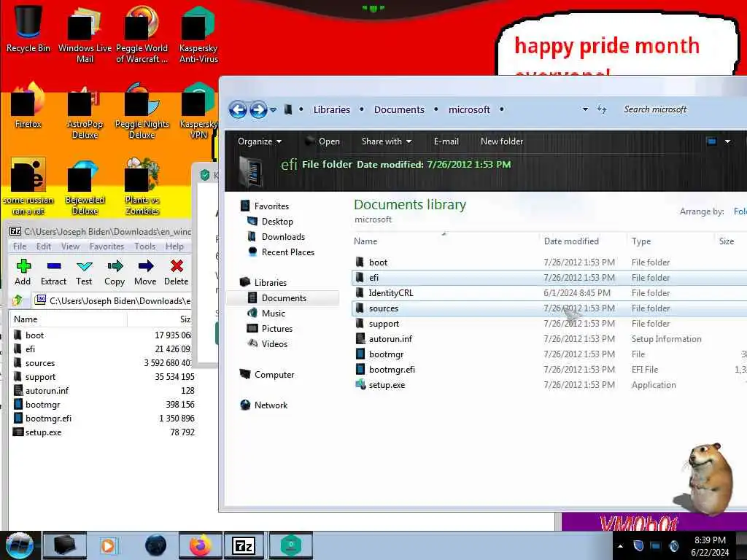Image resolution: width=747 pixels, height=560 pixels.
Task: Click the Copy button in 7-Zip
Action: click(115, 273)
